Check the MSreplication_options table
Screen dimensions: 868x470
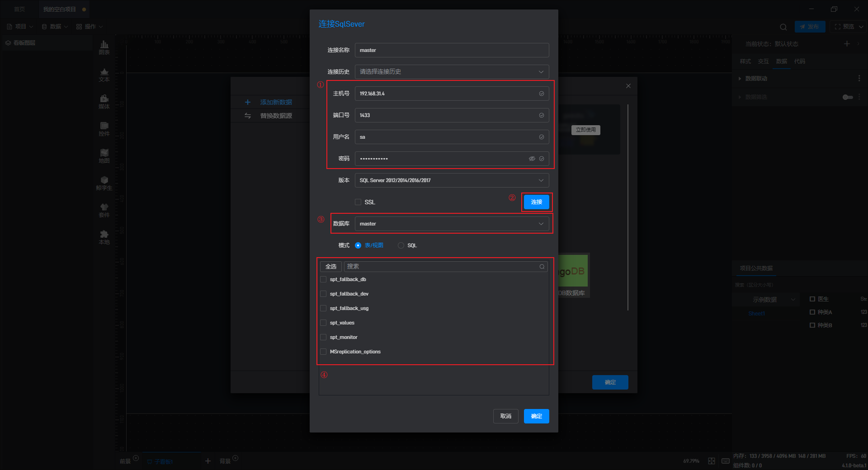(x=323, y=352)
